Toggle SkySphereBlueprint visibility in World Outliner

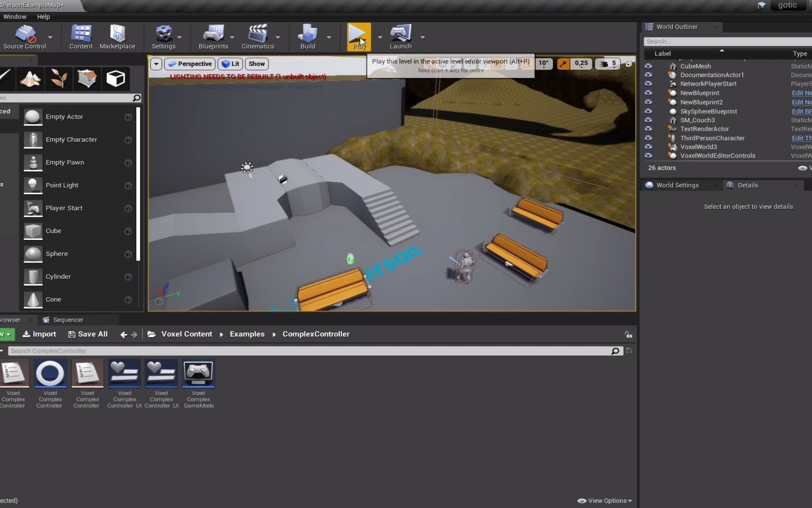tap(649, 111)
